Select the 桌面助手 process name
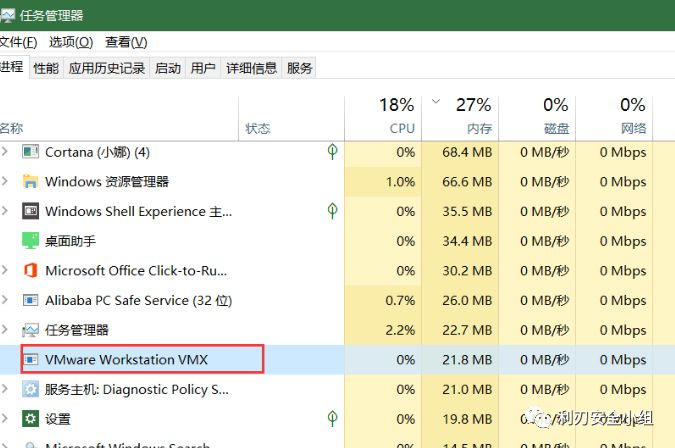The width and height of the screenshot is (675, 448). tap(71, 241)
